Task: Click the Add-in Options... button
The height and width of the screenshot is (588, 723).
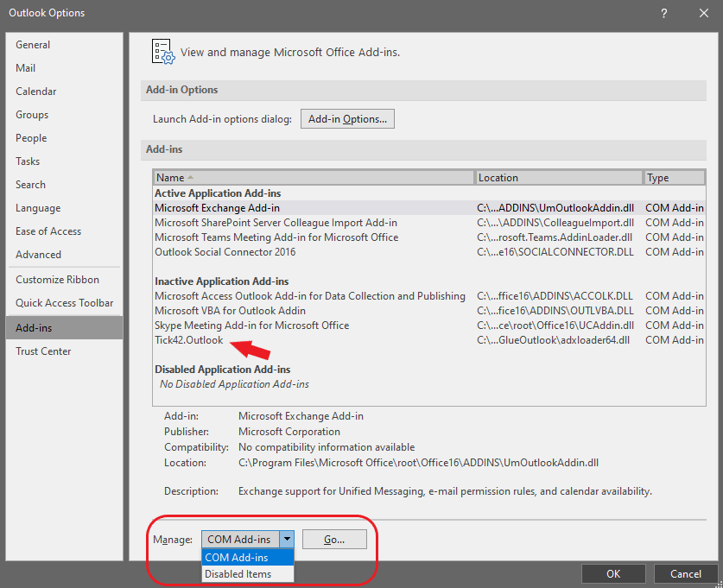Action: [x=347, y=119]
